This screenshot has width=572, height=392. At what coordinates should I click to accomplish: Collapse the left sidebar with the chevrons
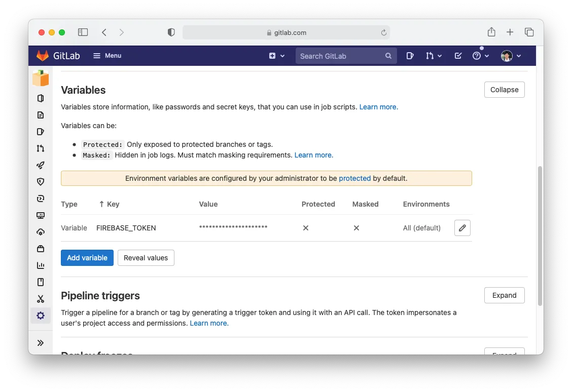(x=41, y=342)
